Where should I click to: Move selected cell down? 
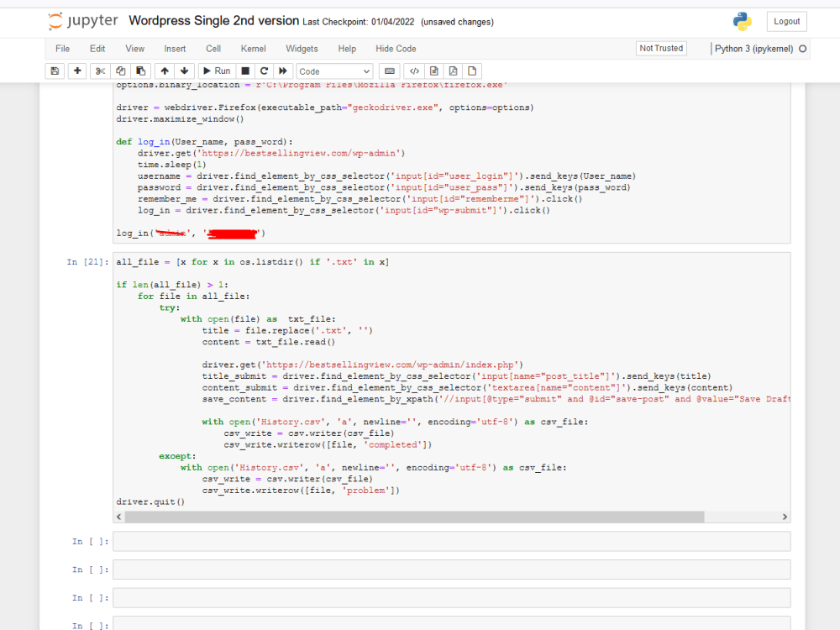[x=184, y=71]
